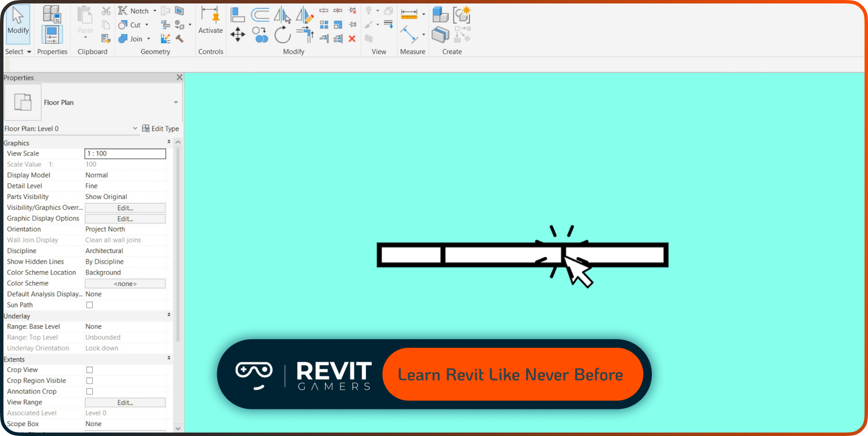Toggle the Annotation Crop checkbox
Viewport: 868px width, 436px height.
[x=89, y=392]
